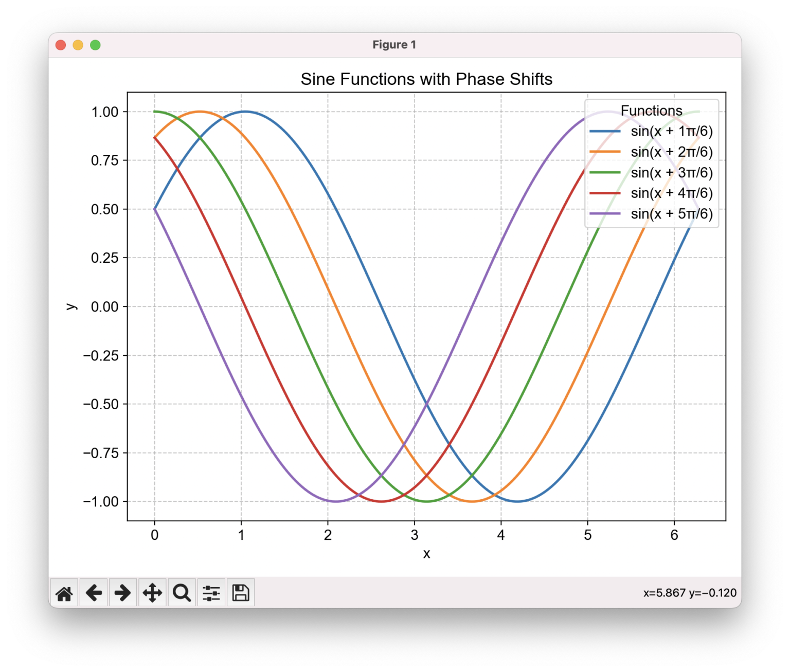Click the title Sine Functions with Phase Shifts
The image size is (790, 672).
[x=426, y=79]
